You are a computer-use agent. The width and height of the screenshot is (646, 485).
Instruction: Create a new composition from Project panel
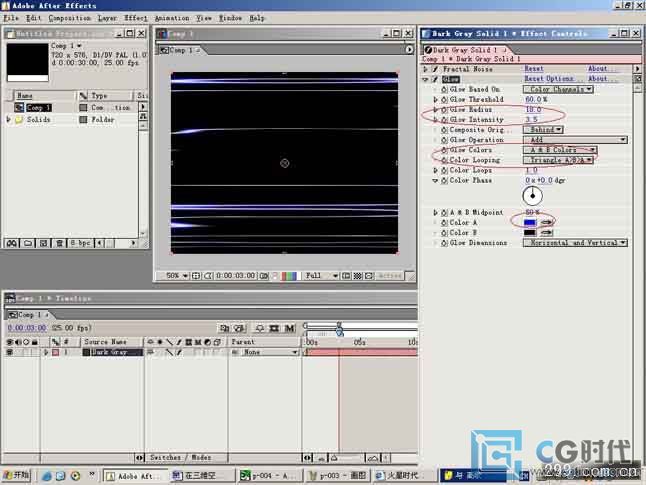pyautogui.click(x=44, y=243)
